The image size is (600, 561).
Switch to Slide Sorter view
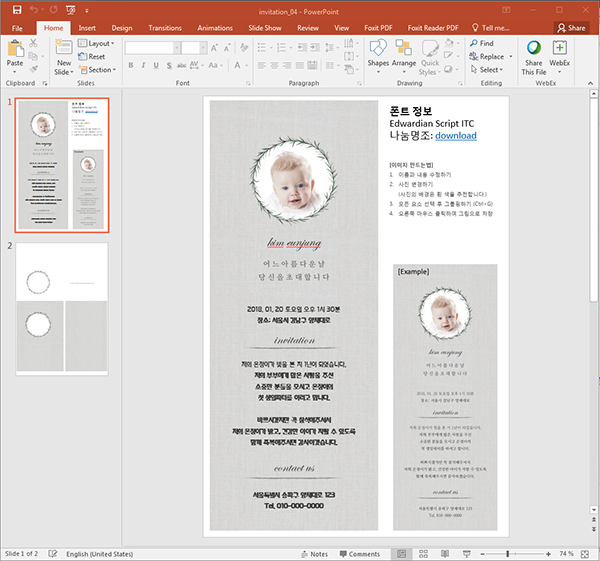pyautogui.click(x=423, y=554)
